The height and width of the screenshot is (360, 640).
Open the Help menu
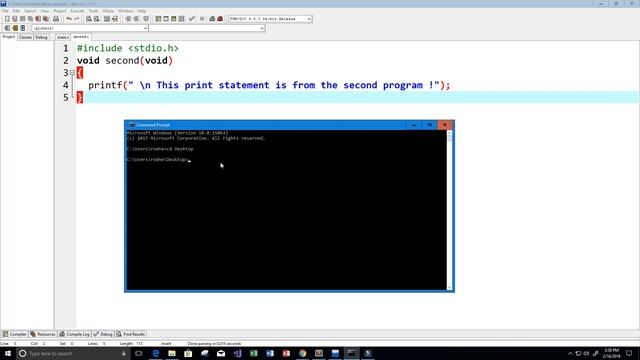click(142, 11)
